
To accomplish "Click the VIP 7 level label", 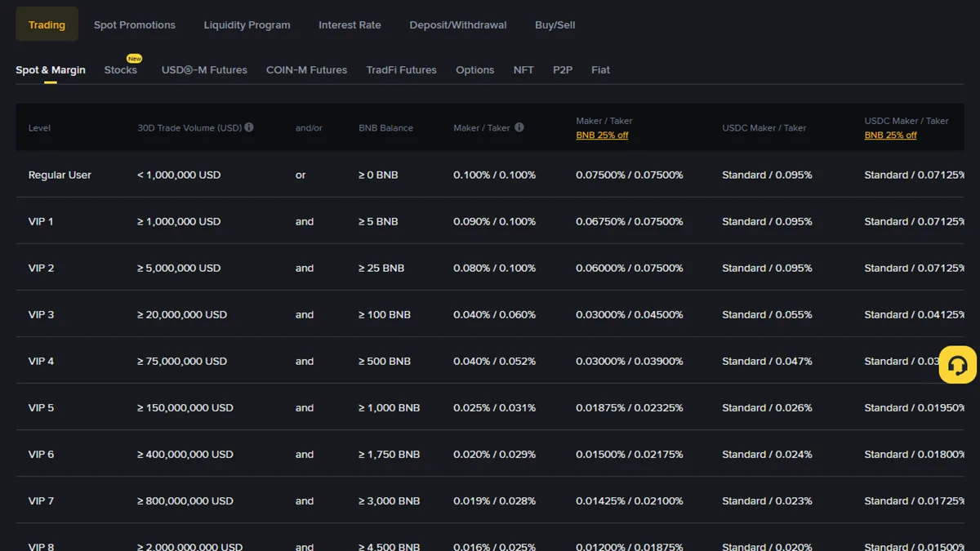I will (41, 500).
